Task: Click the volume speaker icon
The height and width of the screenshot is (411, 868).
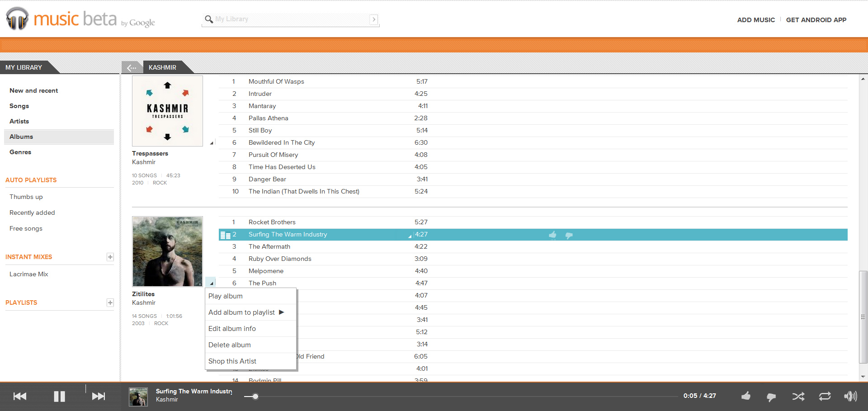Action: click(850, 397)
